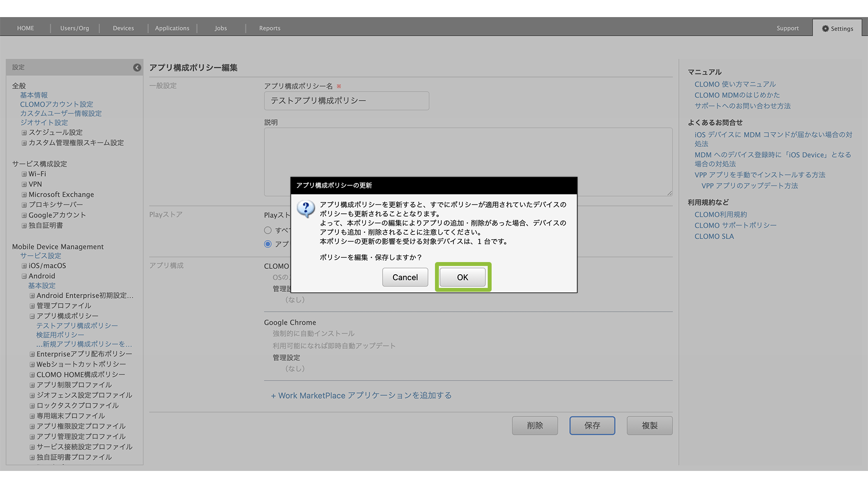Select the checked Play Store radio button

pyautogui.click(x=268, y=244)
